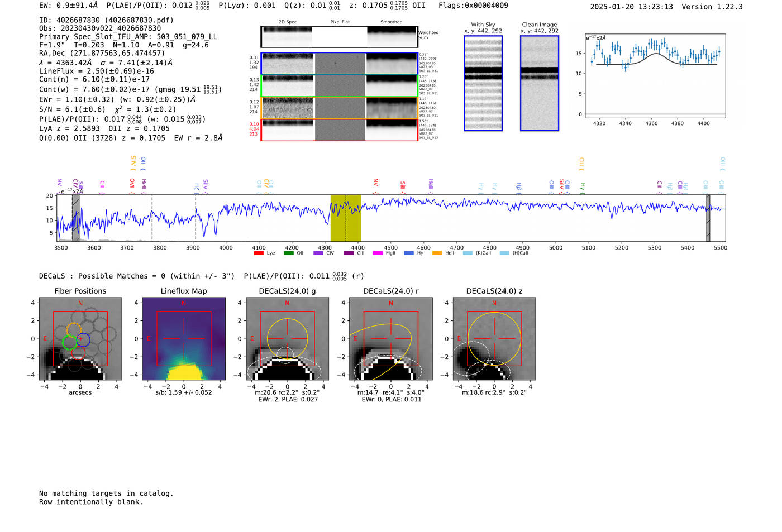The width and height of the screenshot is (782, 532).
Task: Click the blue fiber circle in Fiber Positions
Action: point(83,339)
